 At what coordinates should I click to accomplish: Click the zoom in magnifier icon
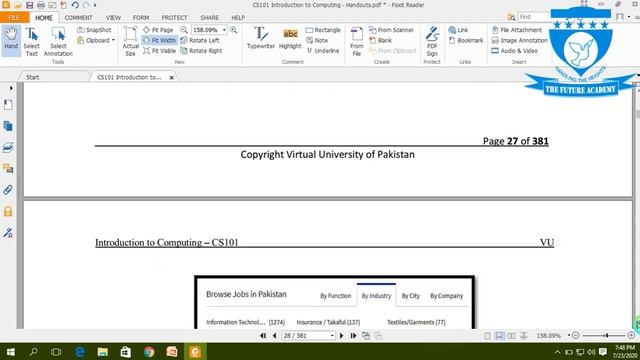[x=233, y=30]
